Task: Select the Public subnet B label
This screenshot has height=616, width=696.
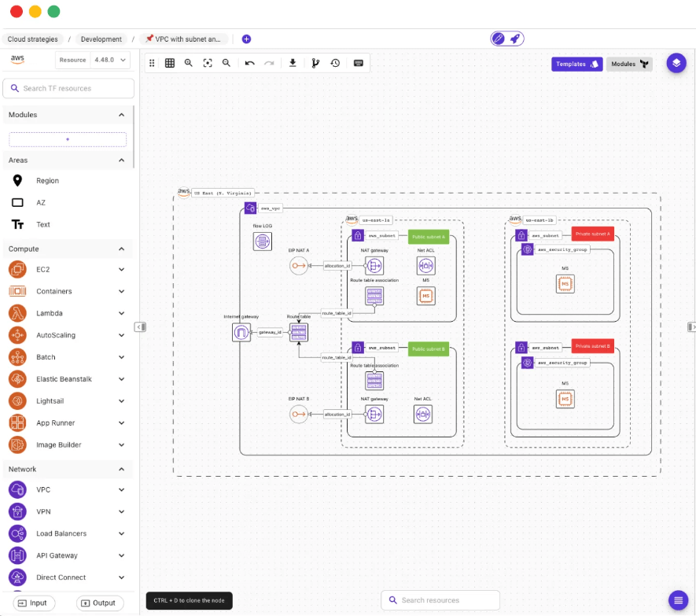Action: (x=429, y=349)
